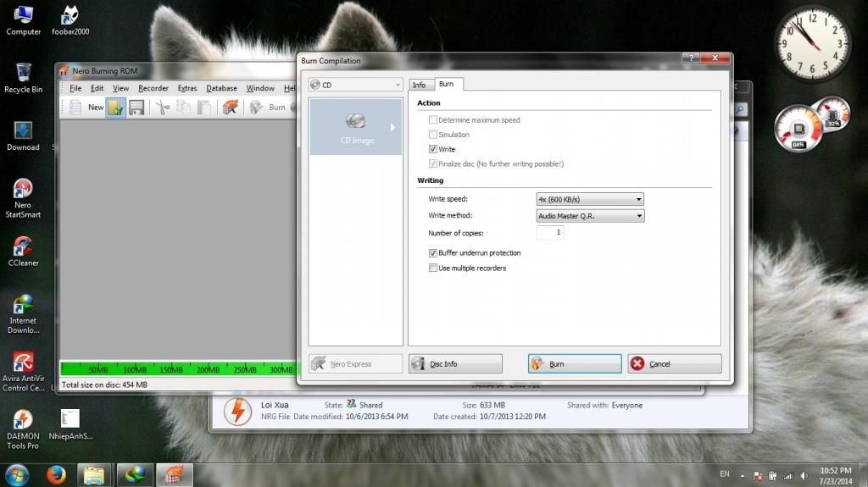The height and width of the screenshot is (487, 868).
Task: Click the New compilation icon in Nero toolbar
Action: pos(75,108)
